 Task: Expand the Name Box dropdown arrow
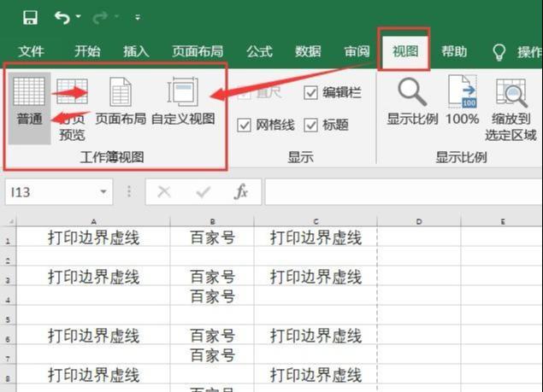point(103,192)
